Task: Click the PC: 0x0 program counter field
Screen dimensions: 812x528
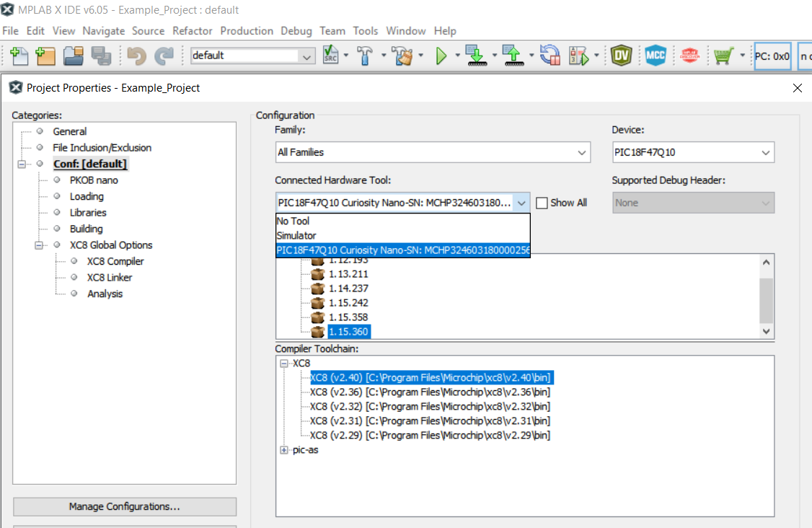Action: [x=772, y=56]
